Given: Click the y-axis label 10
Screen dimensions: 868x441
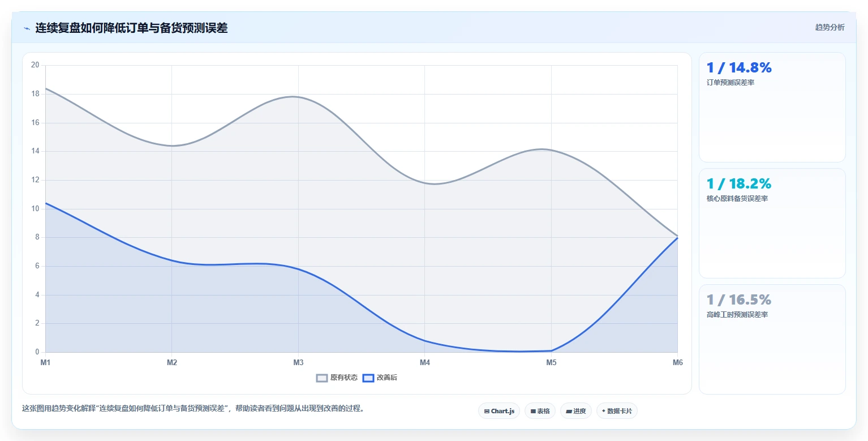Looking at the screenshot, I should tap(35, 209).
